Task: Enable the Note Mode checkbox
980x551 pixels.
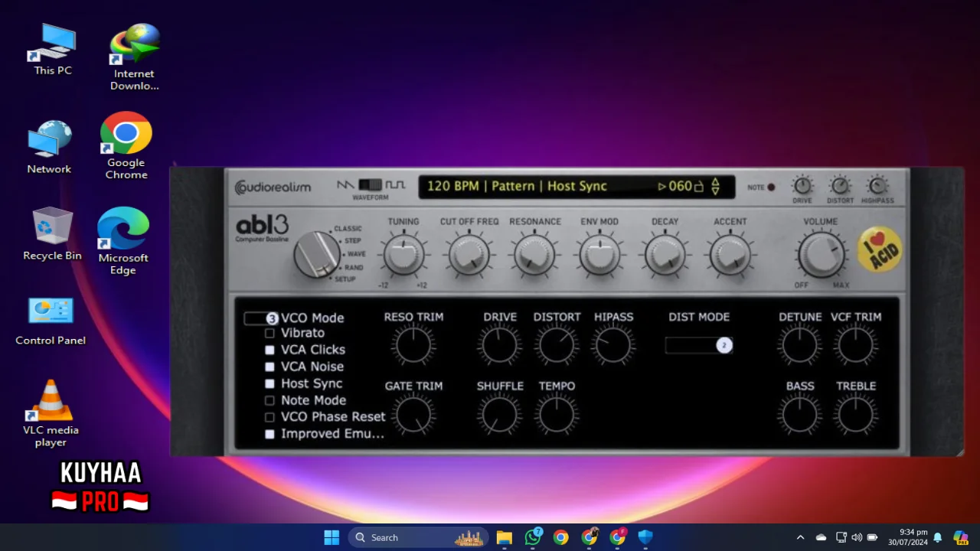Action: coord(269,400)
